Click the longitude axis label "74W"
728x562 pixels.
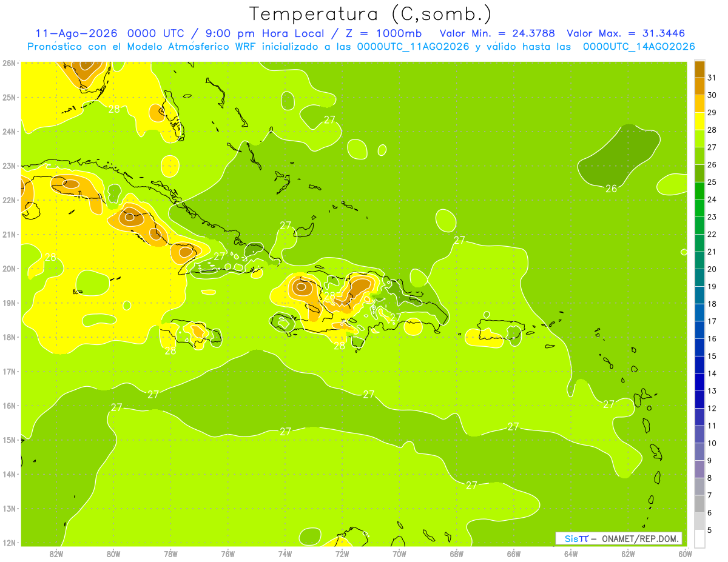(285, 554)
